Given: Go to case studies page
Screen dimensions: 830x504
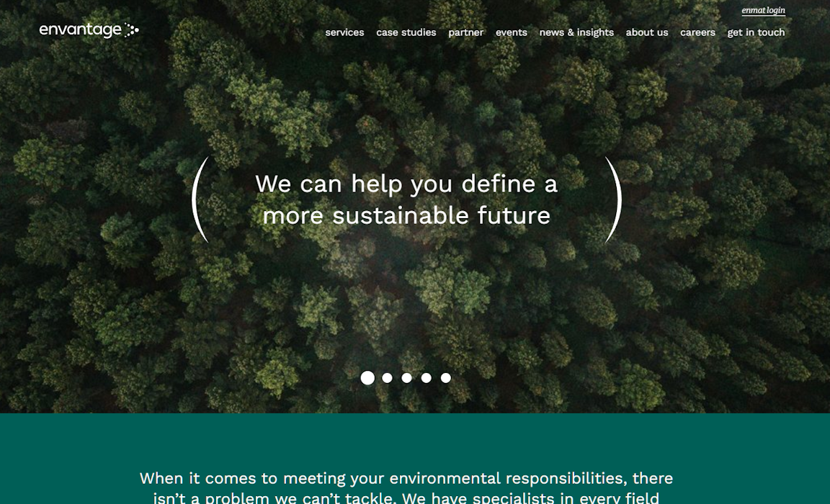Looking at the screenshot, I should coord(406,32).
